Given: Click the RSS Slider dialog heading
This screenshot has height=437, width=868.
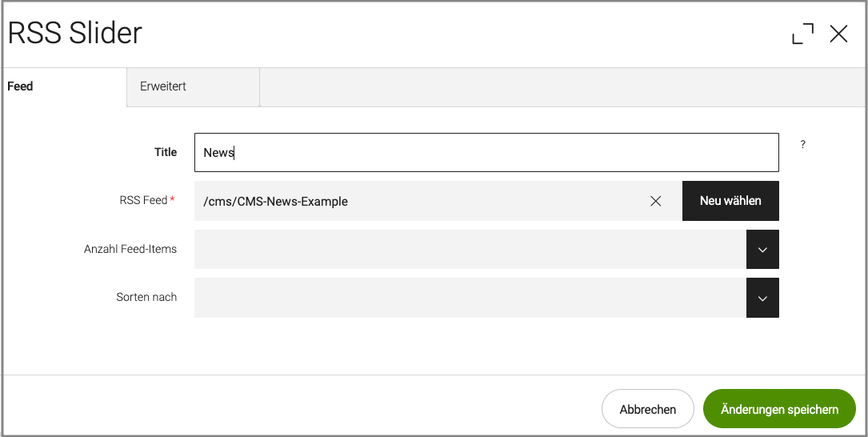Looking at the screenshot, I should point(74,34).
